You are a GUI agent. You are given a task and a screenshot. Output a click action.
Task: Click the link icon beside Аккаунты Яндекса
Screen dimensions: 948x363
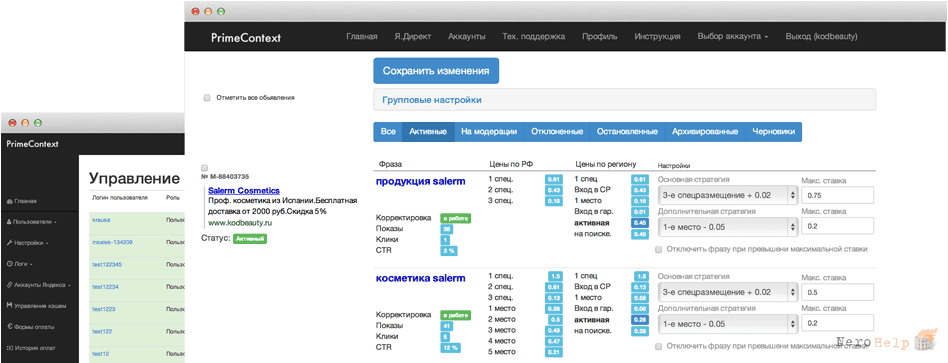pos(9,285)
